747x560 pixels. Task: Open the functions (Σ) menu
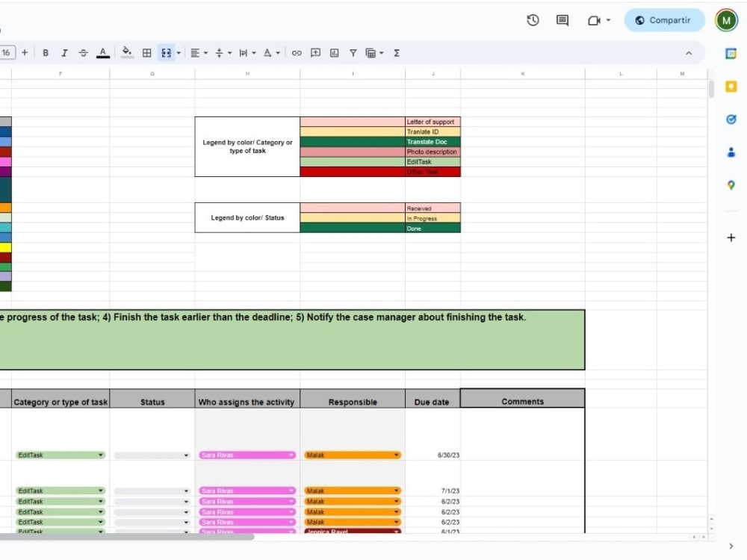[x=396, y=52]
